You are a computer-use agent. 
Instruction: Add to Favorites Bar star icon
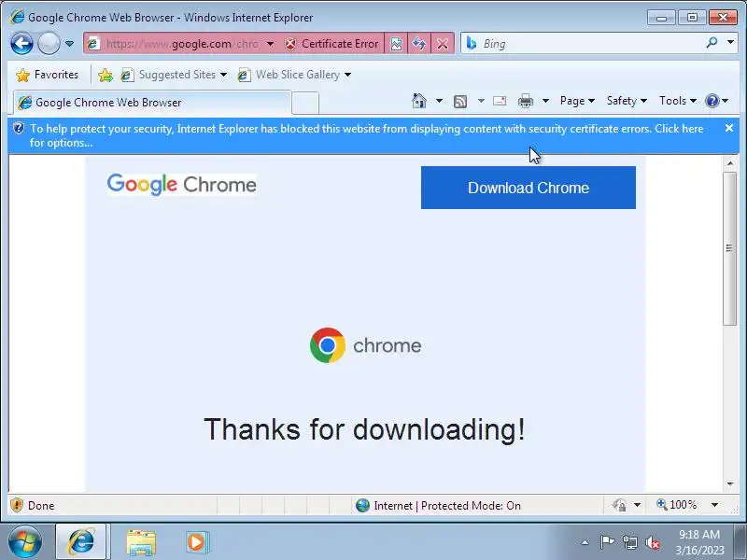[x=106, y=75]
